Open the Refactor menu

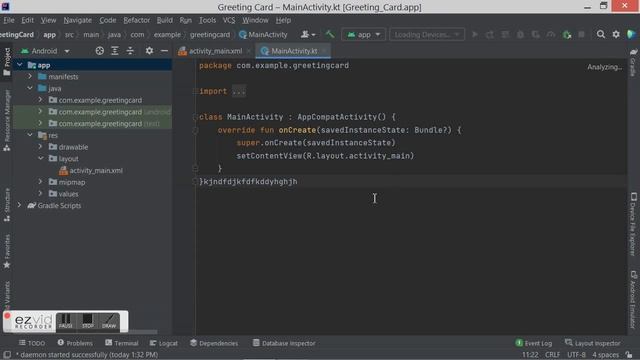click(137, 20)
